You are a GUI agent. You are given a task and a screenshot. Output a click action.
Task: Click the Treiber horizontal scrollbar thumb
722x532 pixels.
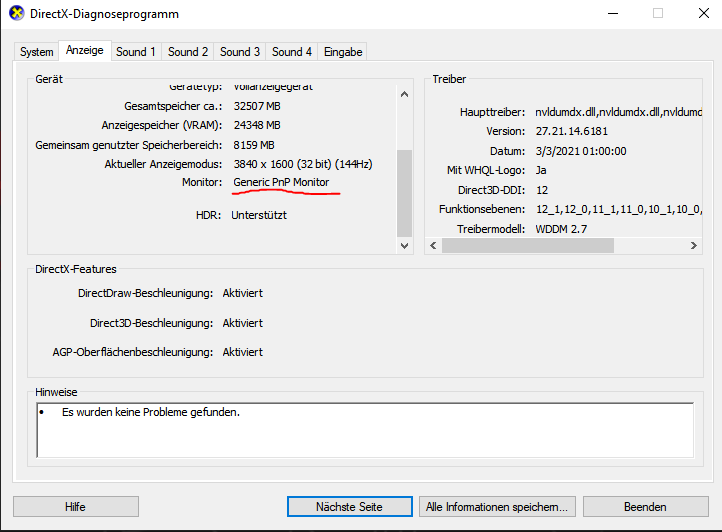point(528,246)
